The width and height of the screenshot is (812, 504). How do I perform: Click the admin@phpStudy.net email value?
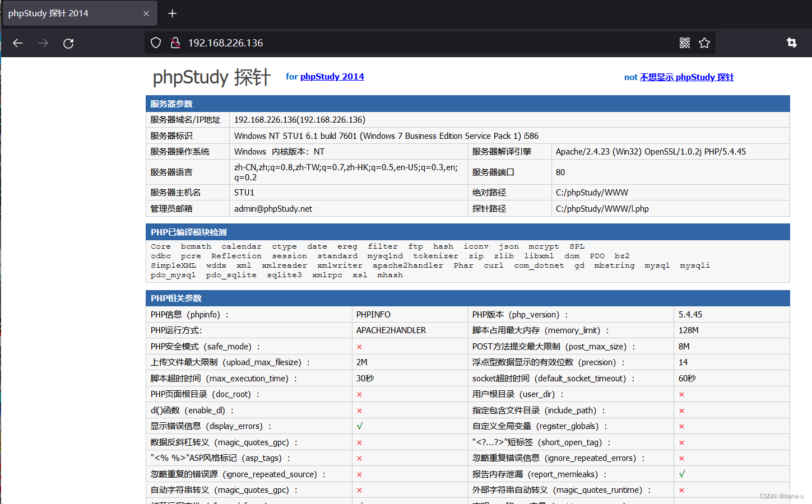coord(273,209)
